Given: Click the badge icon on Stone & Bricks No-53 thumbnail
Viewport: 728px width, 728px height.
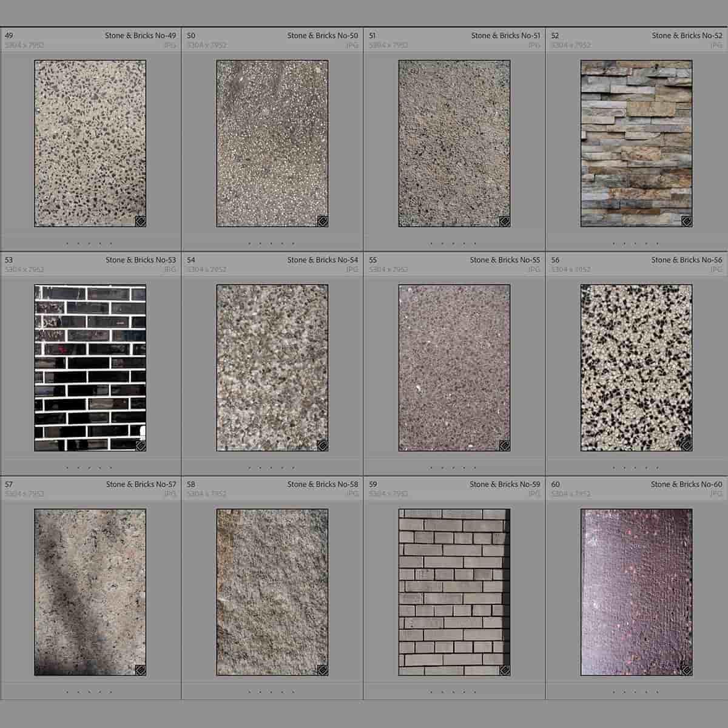Looking at the screenshot, I should 140,445.
